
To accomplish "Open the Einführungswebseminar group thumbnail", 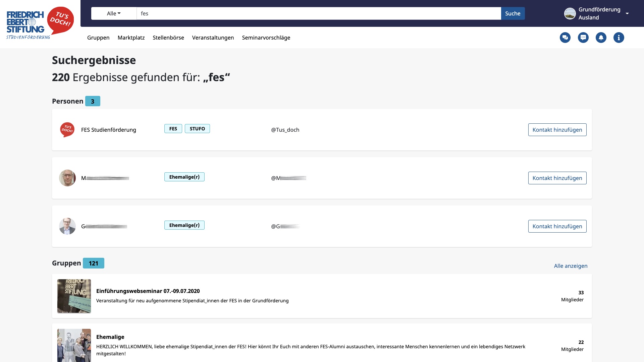I will pos(74,296).
